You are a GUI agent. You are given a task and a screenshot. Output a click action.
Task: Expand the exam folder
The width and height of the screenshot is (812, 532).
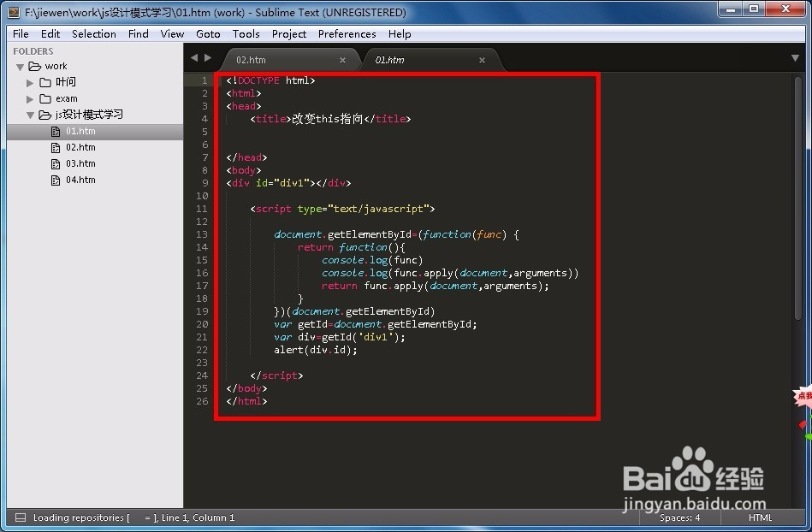pos(31,98)
